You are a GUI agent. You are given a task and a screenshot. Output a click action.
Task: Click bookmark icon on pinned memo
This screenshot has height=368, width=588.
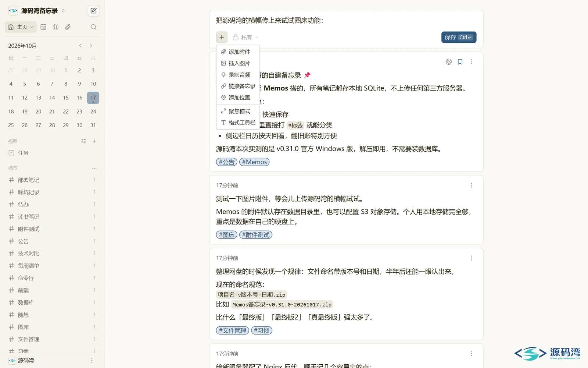[460, 62]
